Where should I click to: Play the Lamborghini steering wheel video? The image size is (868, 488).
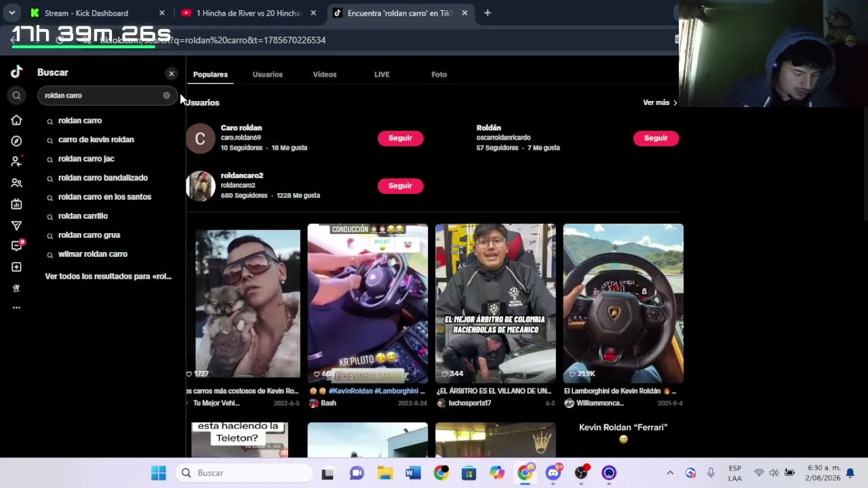623,304
